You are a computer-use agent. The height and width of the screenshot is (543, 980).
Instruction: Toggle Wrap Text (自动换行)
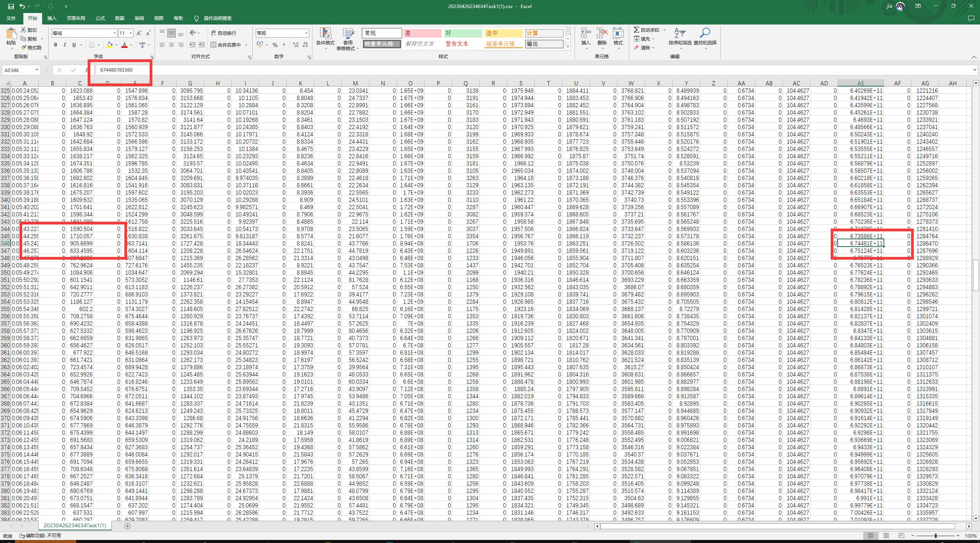pos(224,33)
